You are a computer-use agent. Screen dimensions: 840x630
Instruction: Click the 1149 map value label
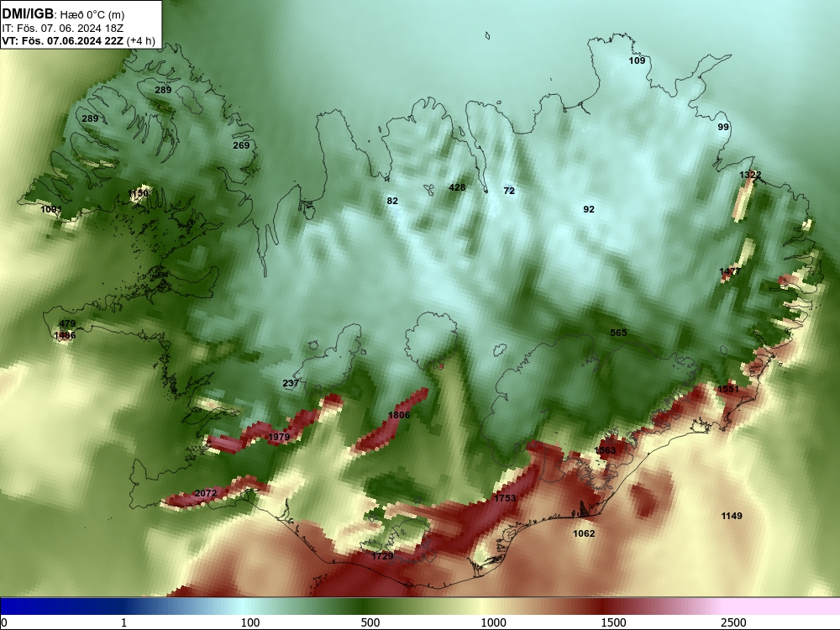pyautogui.click(x=732, y=516)
